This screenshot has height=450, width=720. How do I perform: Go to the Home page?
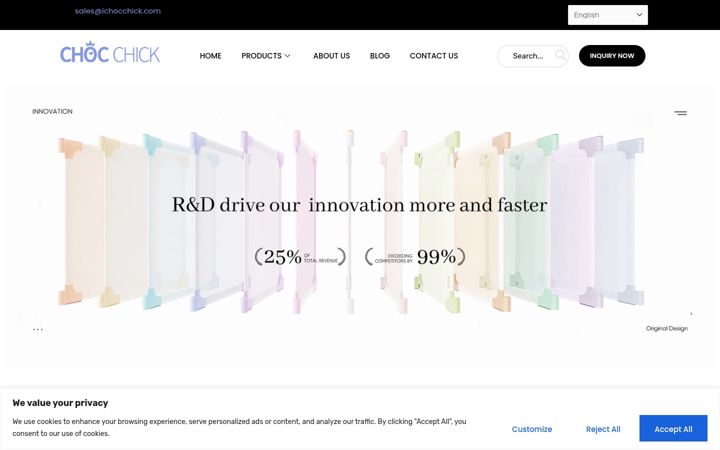(210, 56)
